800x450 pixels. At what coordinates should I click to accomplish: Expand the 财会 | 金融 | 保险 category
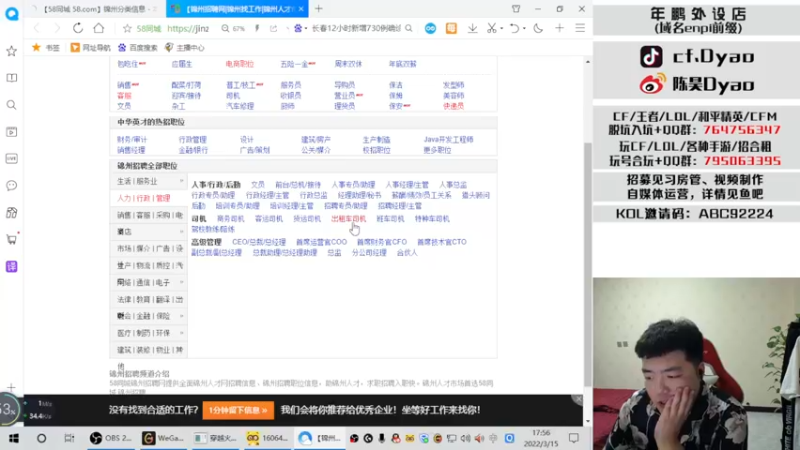click(x=148, y=316)
